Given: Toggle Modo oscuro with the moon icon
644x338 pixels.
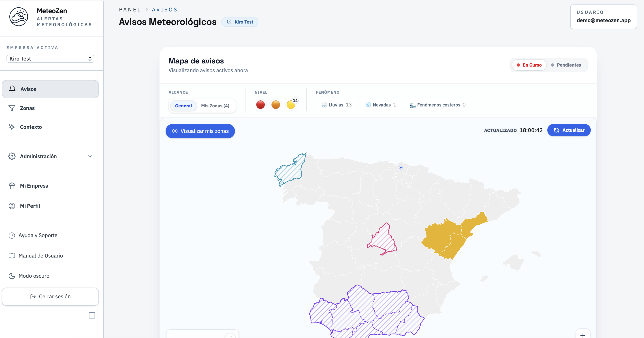Looking at the screenshot, I should 12,276.
